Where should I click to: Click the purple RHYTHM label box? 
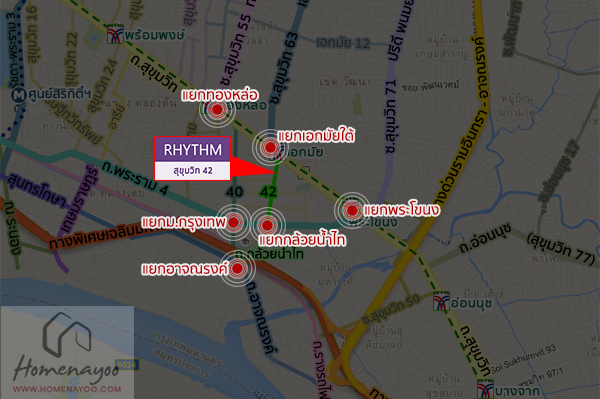[x=192, y=150]
